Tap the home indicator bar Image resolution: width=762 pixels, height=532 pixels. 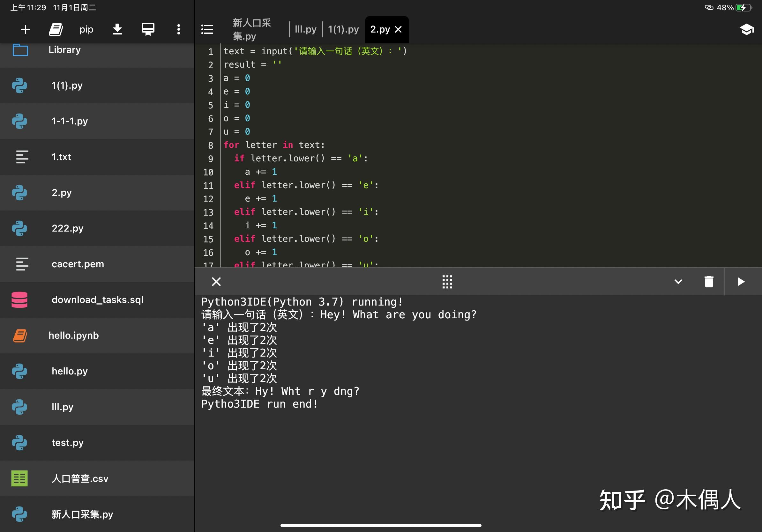(x=381, y=525)
